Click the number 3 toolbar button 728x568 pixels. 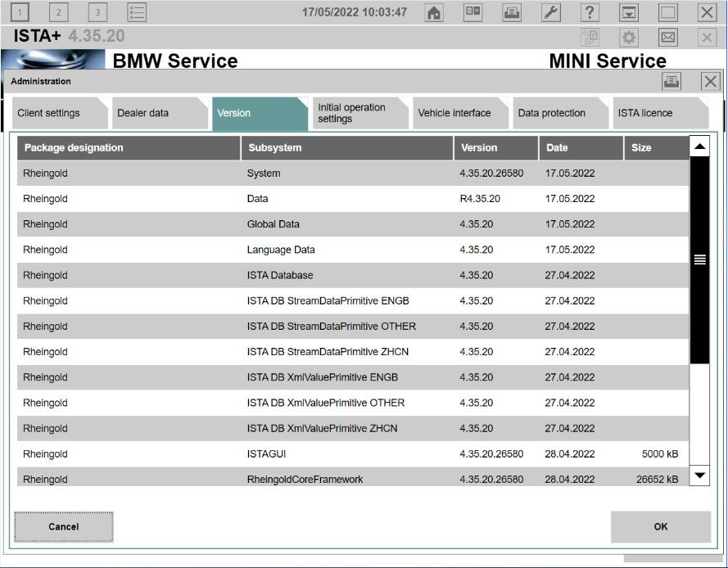(x=97, y=12)
